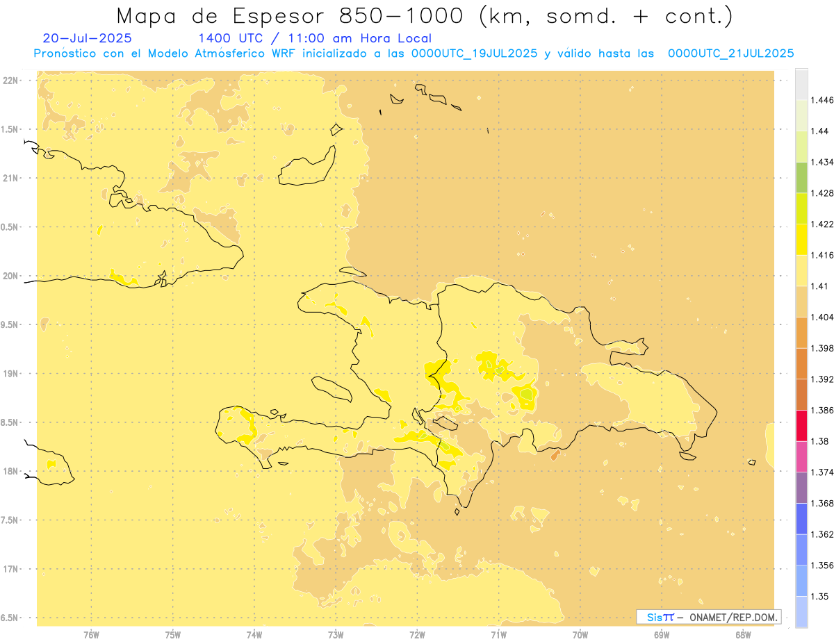The image size is (834, 644).
Task: Click the 18N latitude label
Action: (x=11, y=471)
